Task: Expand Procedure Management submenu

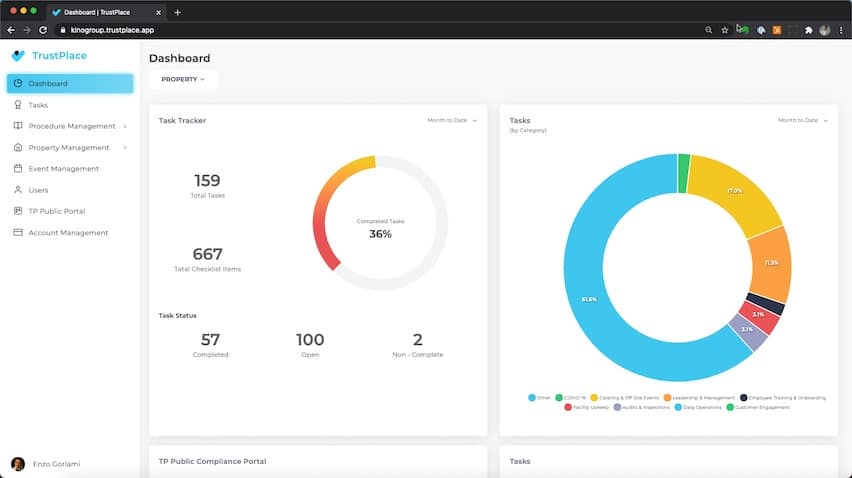Action: click(125, 127)
